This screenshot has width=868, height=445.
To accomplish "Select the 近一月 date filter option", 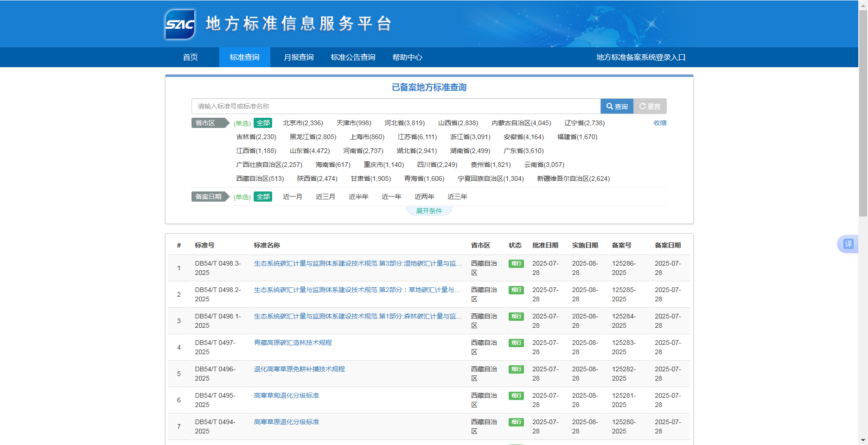I will (292, 197).
